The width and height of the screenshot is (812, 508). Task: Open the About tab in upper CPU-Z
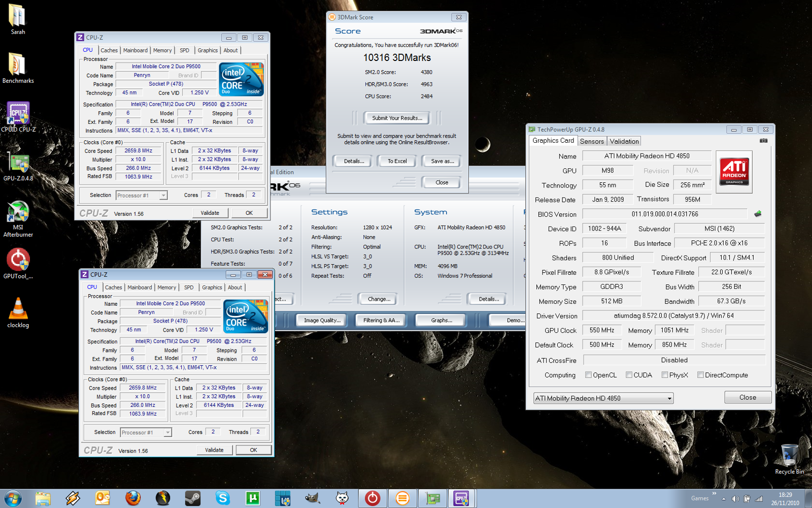pyautogui.click(x=230, y=50)
